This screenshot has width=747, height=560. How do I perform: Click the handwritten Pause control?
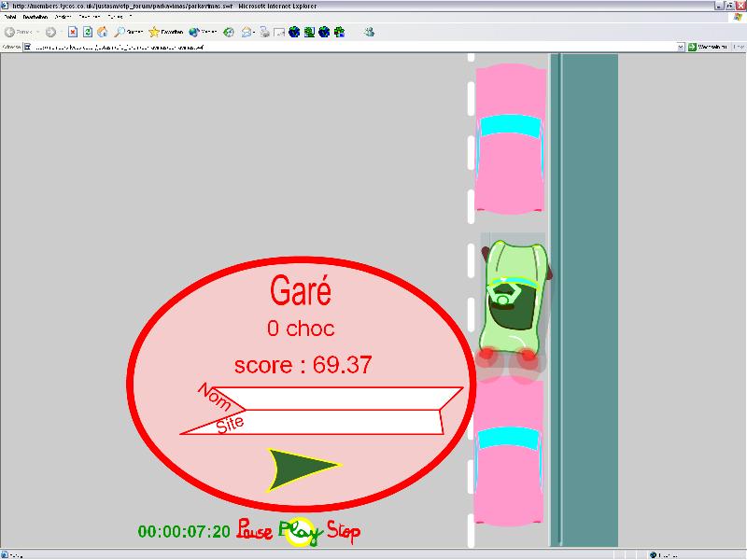tap(254, 531)
